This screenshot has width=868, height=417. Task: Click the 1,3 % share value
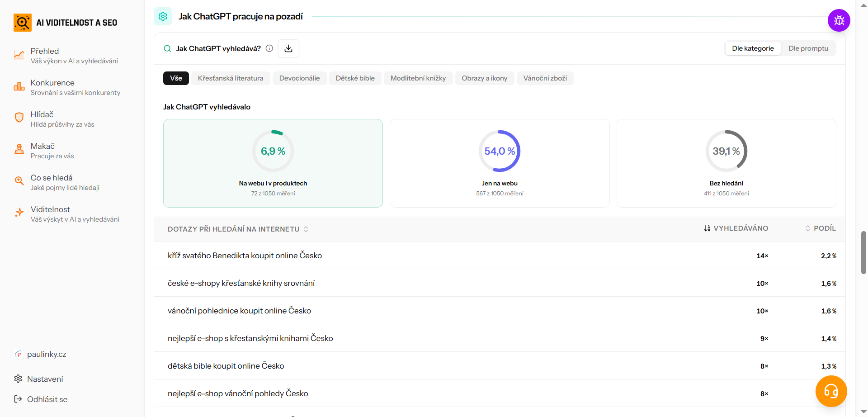829,366
